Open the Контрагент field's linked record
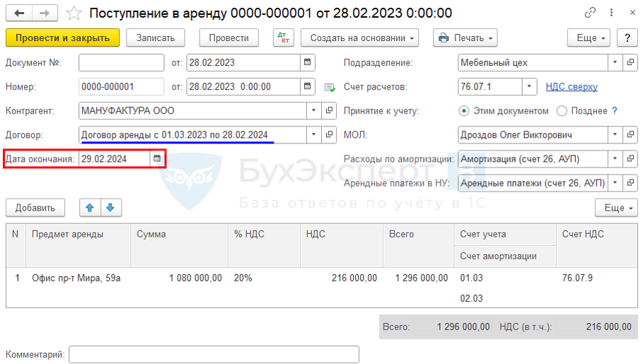The height and width of the screenshot is (364, 643). [329, 111]
